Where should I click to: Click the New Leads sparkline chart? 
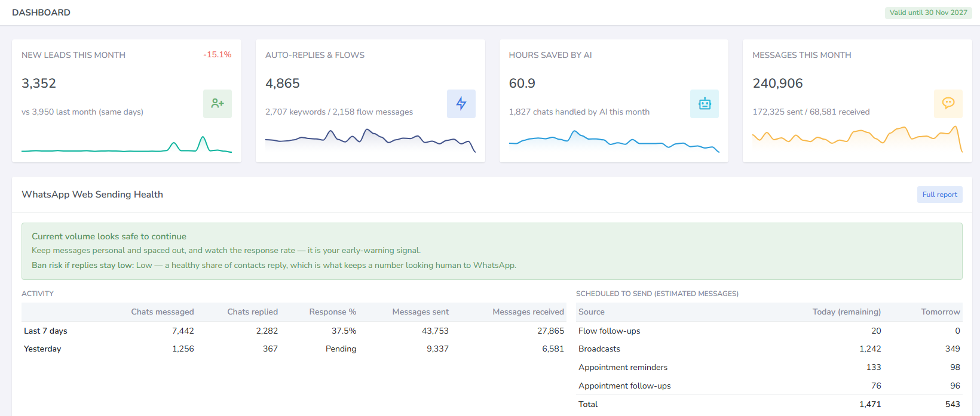tap(127, 144)
